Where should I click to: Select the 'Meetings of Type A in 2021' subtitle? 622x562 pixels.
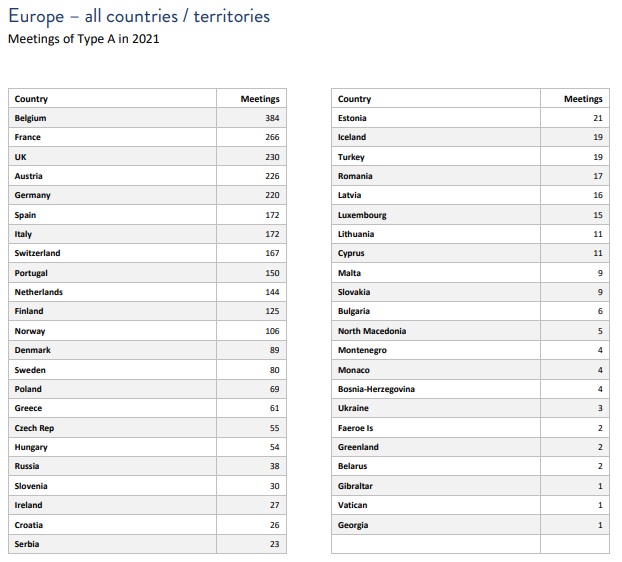(83, 39)
